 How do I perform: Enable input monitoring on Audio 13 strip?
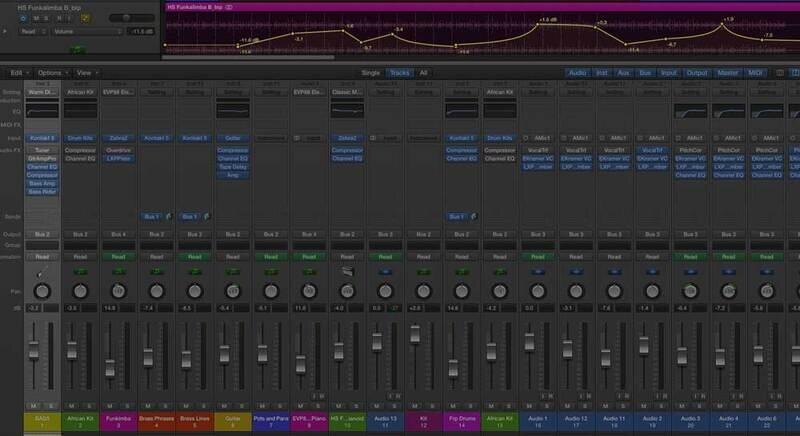[390, 396]
